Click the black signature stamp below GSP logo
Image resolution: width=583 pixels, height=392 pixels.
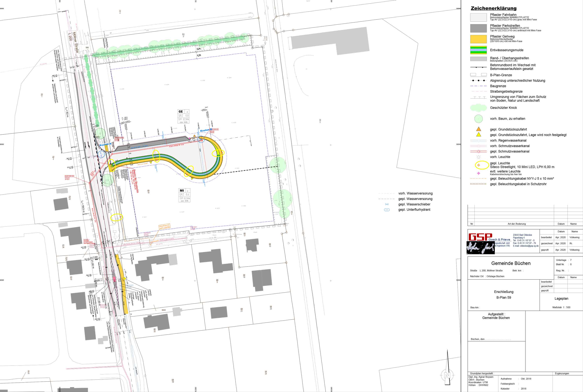click(x=481, y=248)
